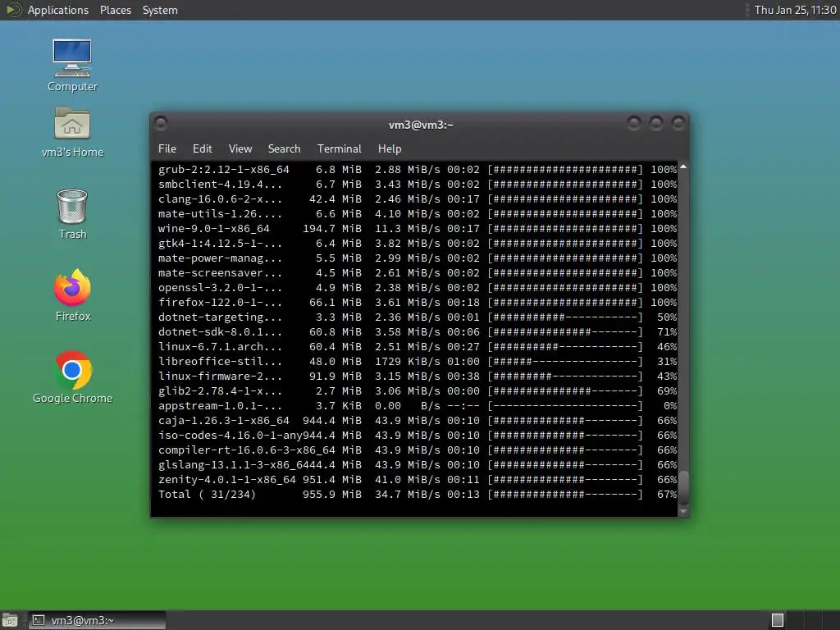Viewport: 840px width, 630px height.
Task: Click the show desktop icon in bottom panel
Action: pos(10,620)
